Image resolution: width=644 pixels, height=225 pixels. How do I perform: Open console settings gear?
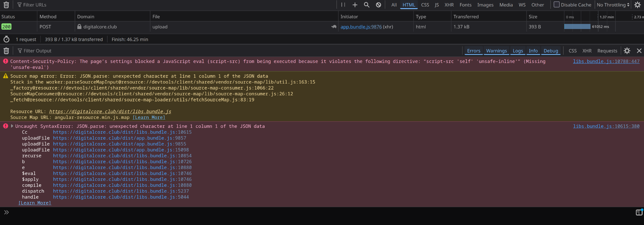tap(627, 51)
